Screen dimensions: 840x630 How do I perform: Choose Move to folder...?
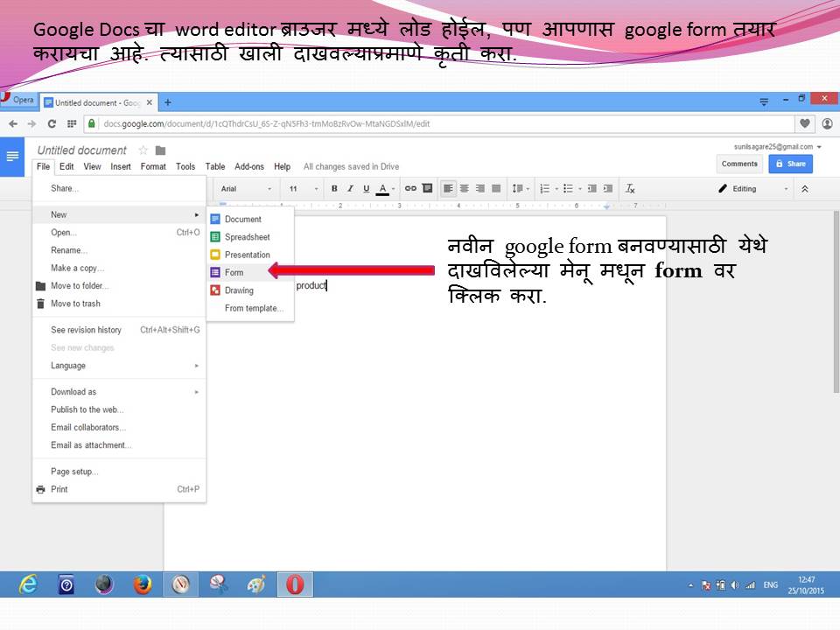(120, 285)
